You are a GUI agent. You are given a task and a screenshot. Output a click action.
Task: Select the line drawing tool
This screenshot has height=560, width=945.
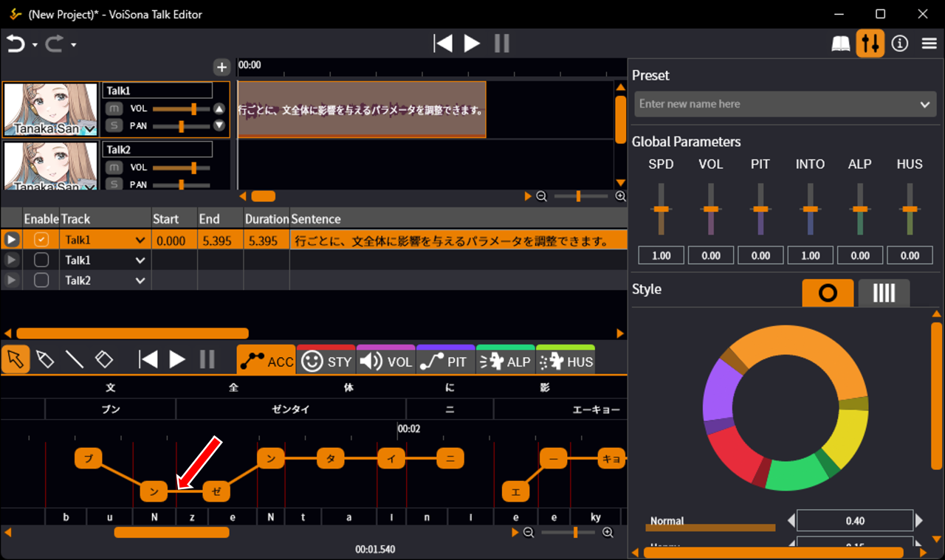[x=75, y=359]
